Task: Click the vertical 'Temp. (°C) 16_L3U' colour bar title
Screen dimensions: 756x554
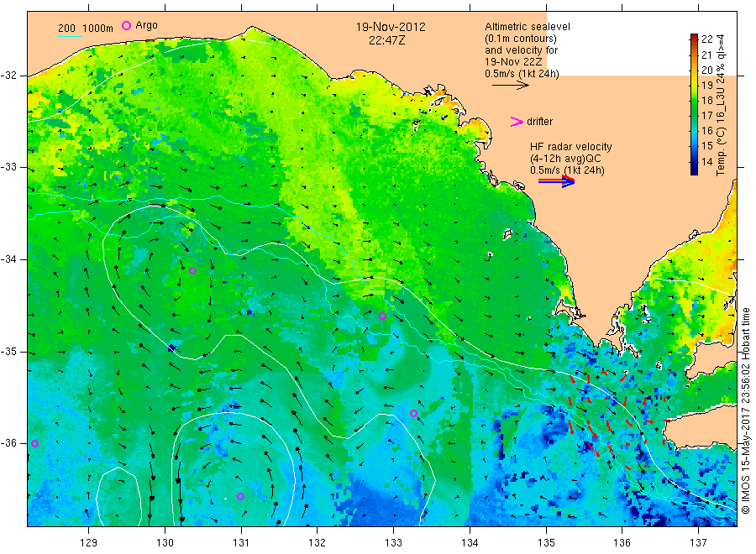Action: (721, 105)
